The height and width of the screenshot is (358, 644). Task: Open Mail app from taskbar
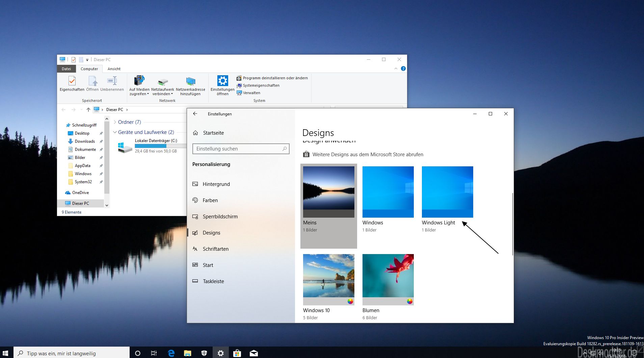(x=254, y=353)
